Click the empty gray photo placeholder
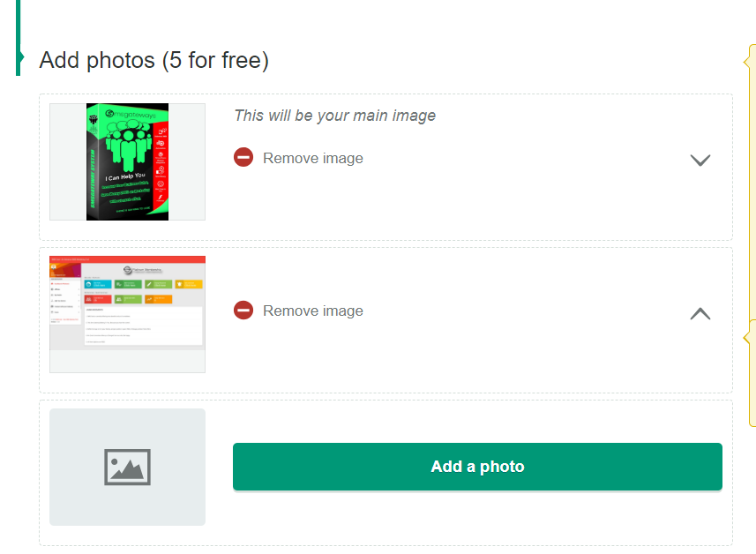This screenshot has width=756, height=554. click(x=127, y=467)
